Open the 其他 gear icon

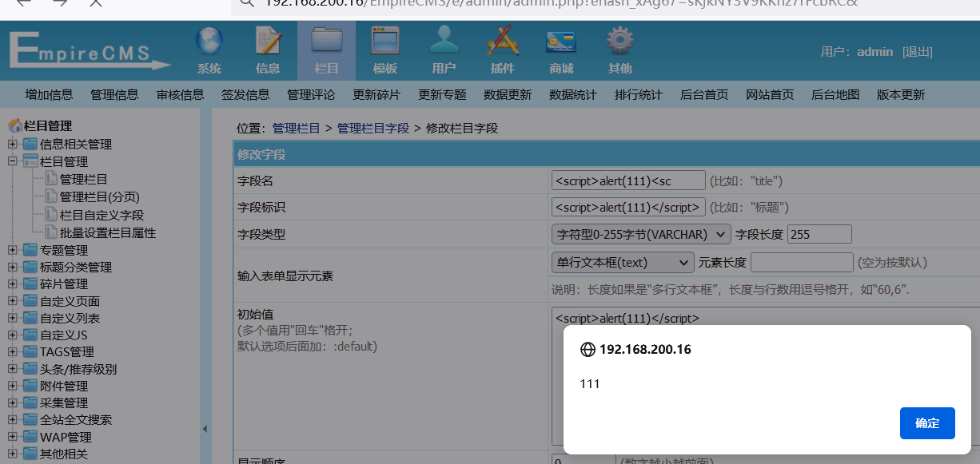coord(619,41)
